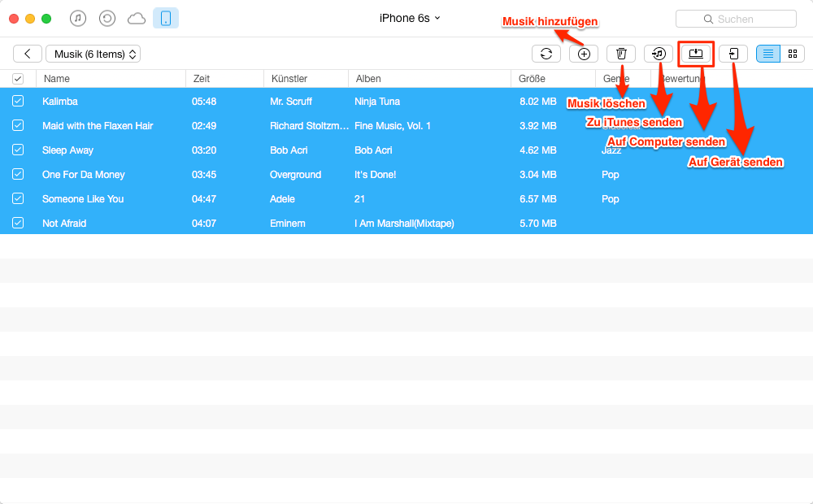Image resolution: width=813 pixels, height=504 pixels.
Task: Send selected songs to computer
Action: click(696, 54)
